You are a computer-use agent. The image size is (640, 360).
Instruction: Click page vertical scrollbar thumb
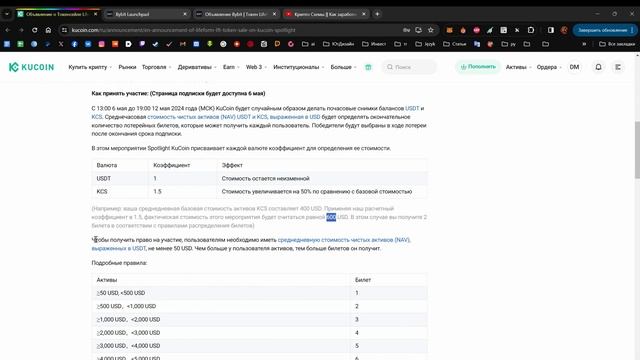pos(637,150)
